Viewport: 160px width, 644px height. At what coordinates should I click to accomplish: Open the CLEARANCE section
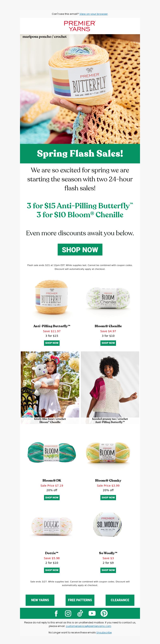(120, 600)
